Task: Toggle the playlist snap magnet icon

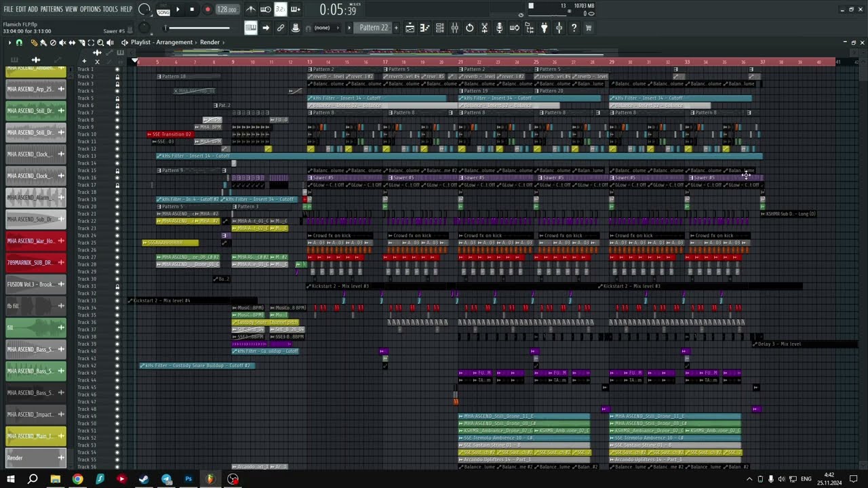Action: coord(19,43)
